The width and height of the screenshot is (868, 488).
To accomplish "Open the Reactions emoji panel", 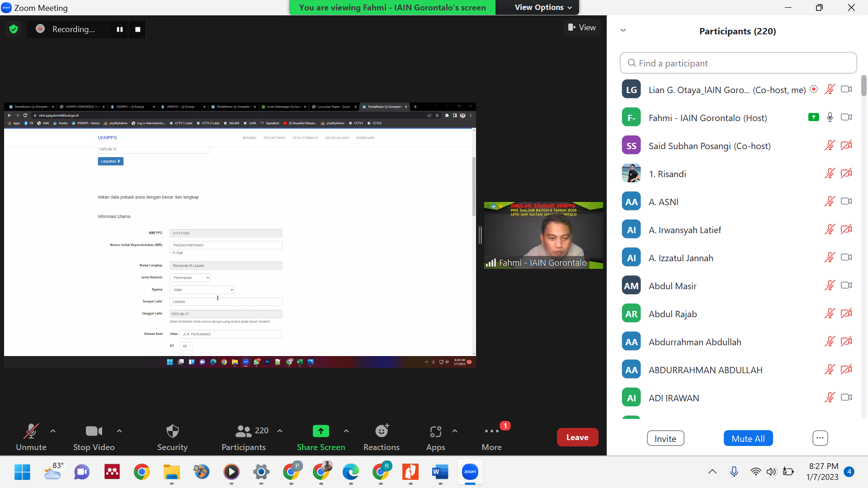I will [x=382, y=437].
